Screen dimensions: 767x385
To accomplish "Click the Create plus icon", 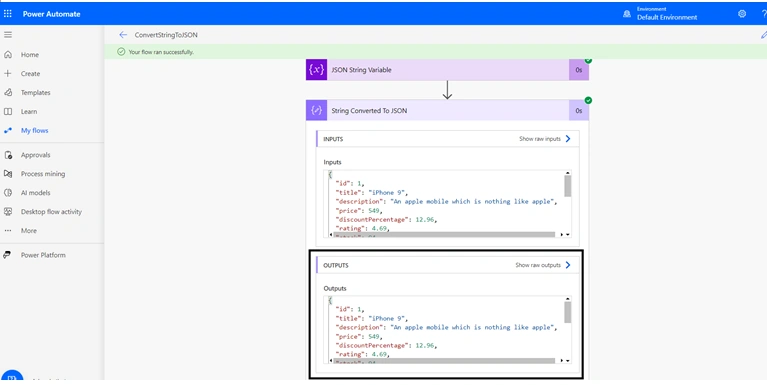I will click(8, 73).
